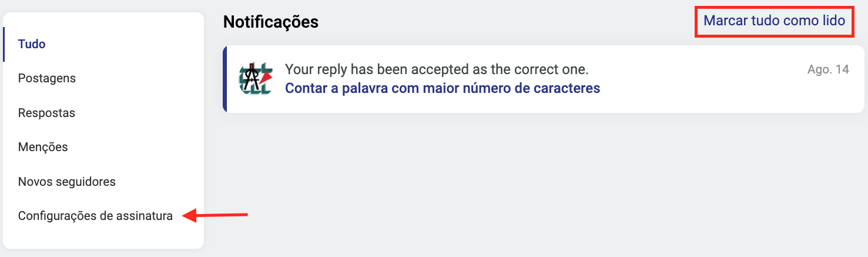Viewport: 868px width, 257px height.
Task: View Novos seguidores notifications
Action: (x=67, y=182)
